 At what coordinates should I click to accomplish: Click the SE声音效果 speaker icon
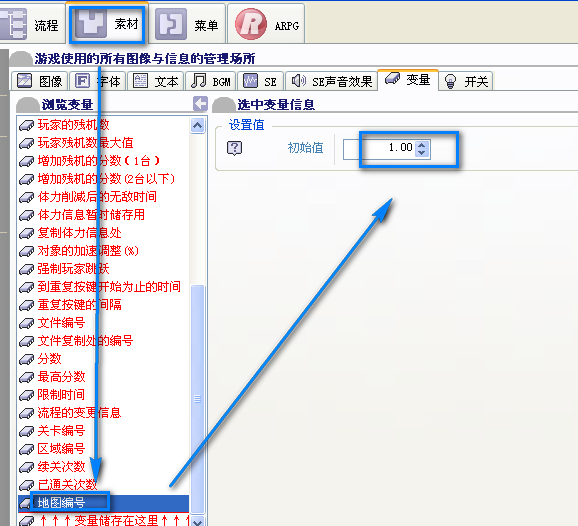click(298, 80)
